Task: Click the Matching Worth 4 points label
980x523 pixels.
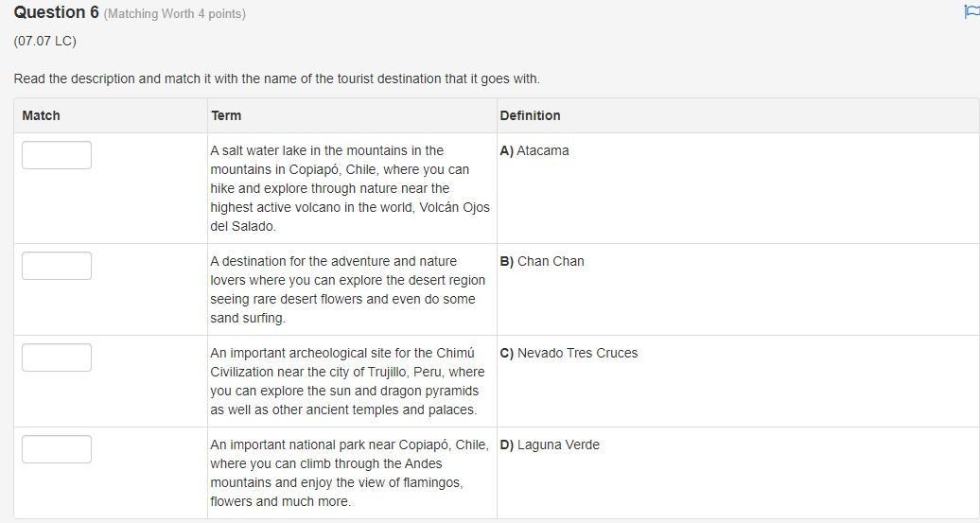Action: [174, 14]
